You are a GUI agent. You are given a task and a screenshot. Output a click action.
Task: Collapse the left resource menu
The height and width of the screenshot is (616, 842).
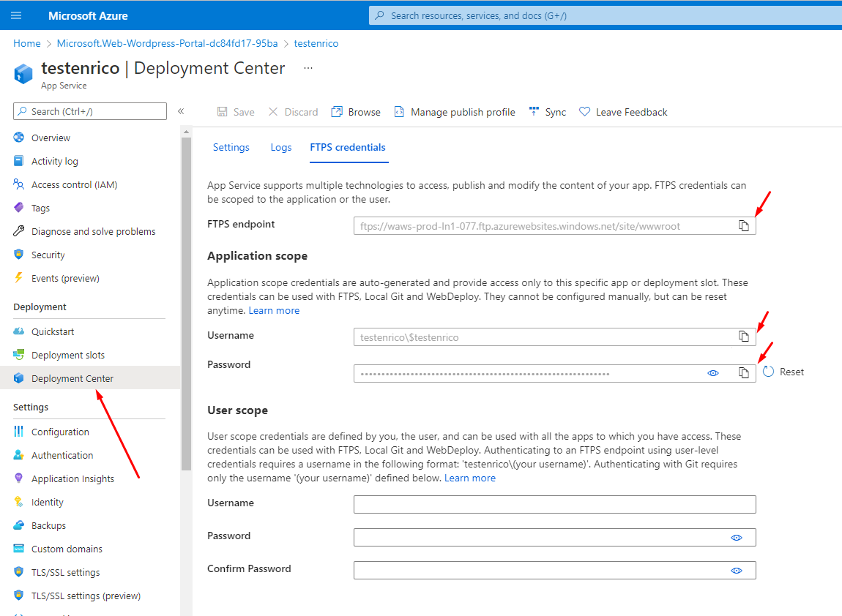click(181, 111)
